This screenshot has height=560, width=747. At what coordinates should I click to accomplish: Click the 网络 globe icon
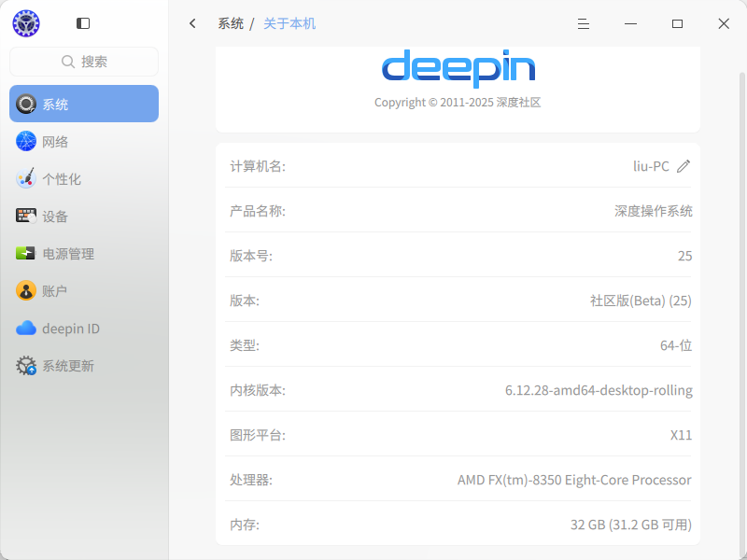coord(26,142)
